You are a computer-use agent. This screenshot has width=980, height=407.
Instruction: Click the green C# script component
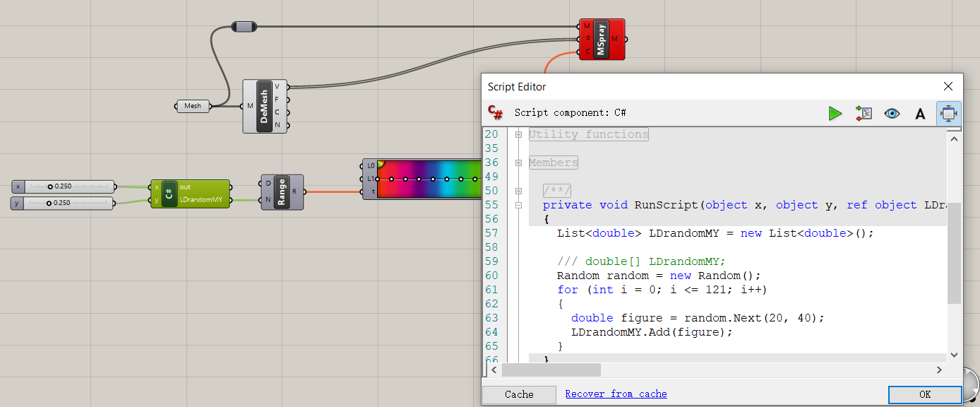click(x=169, y=194)
